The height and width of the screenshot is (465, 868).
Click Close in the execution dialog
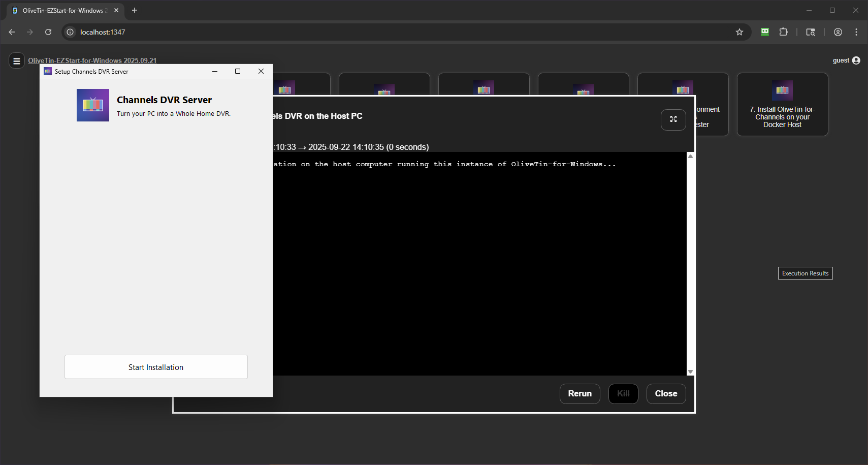pos(666,393)
